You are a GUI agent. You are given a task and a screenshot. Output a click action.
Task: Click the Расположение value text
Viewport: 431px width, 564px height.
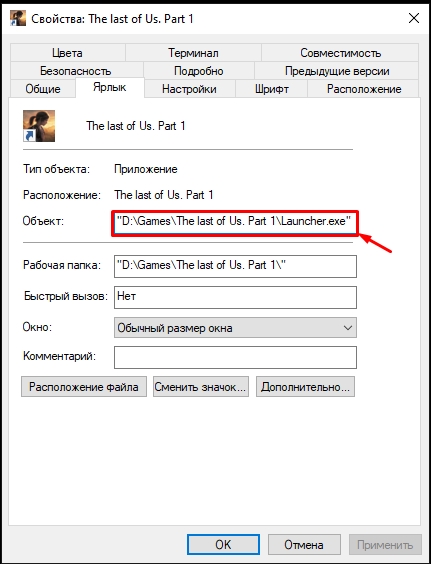(x=164, y=195)
